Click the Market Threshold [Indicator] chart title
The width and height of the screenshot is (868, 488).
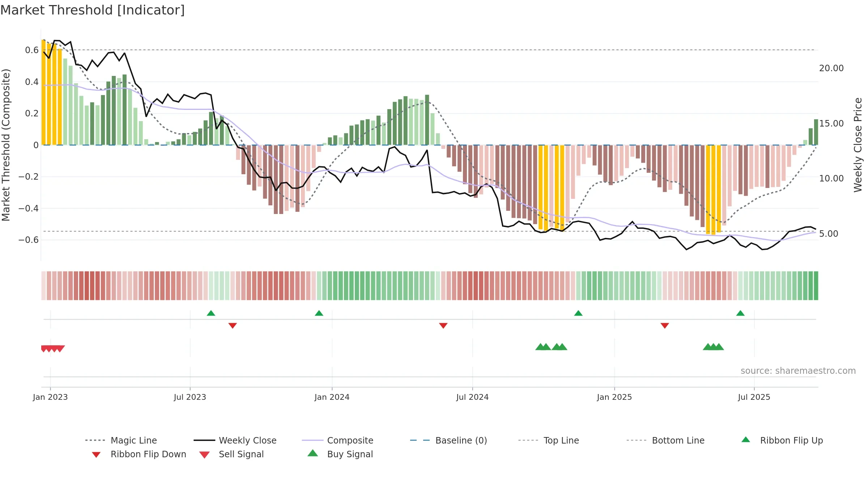[x=93, y=10]
